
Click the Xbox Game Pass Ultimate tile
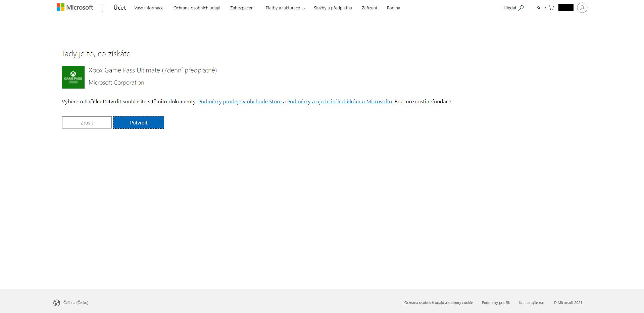point(73,77)
